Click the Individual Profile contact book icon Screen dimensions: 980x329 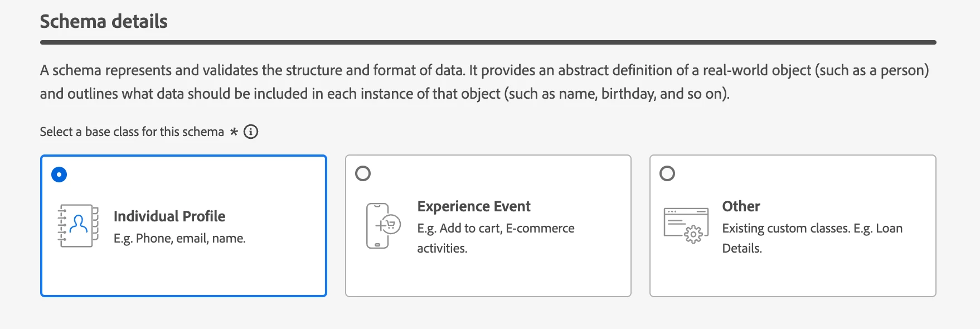(x=78, y=226)
